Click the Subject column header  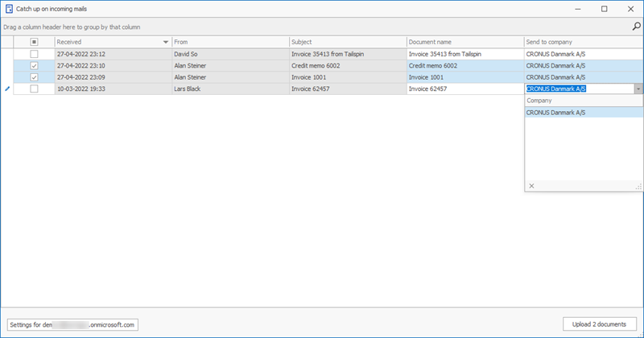click(x=346, y=42)
